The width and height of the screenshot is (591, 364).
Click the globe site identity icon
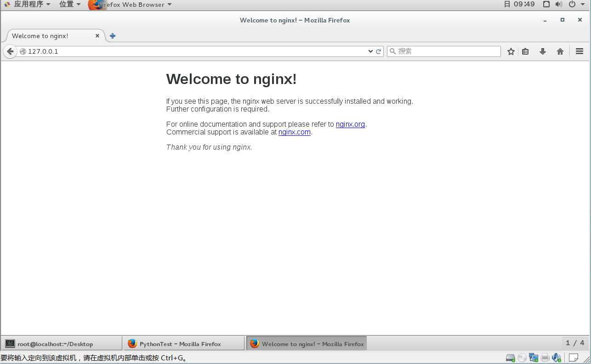[23, 51]
